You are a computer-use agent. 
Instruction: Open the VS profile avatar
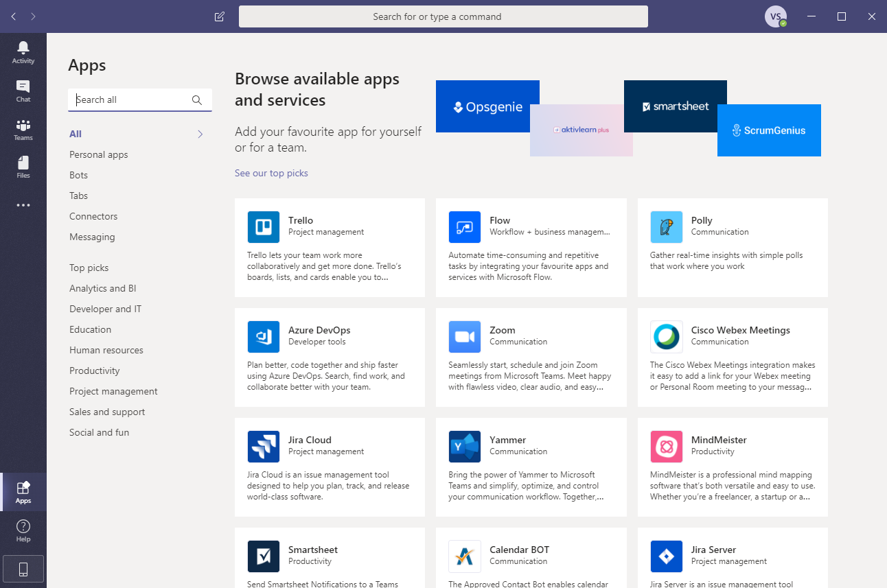tap(776, 16)
